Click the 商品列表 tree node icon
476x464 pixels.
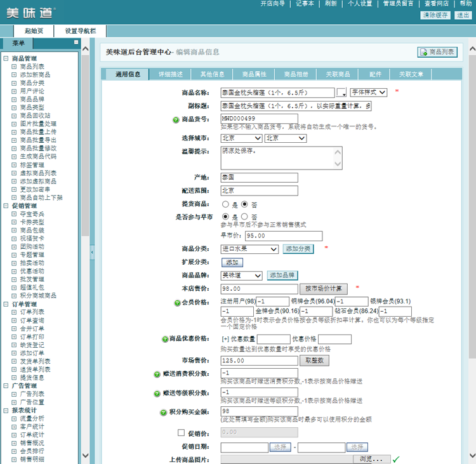point(14,67)
